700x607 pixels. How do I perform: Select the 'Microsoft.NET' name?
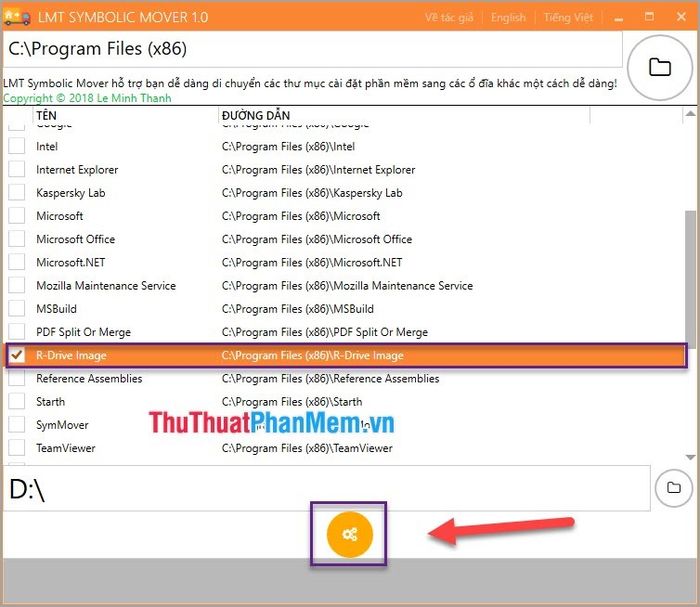click(x=71, y=262)
